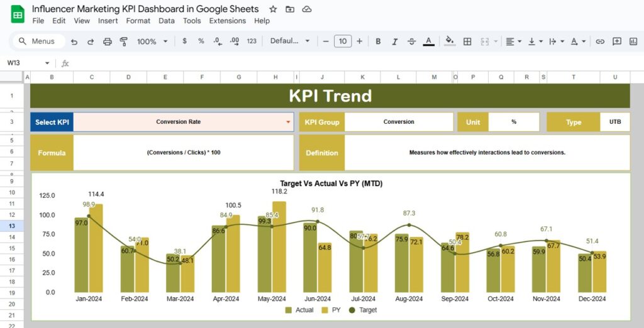Image resolution: width=644 pixels, height=328 pixels.
Task: Activate the paint format tool
Action: click(x=124, y=41)
